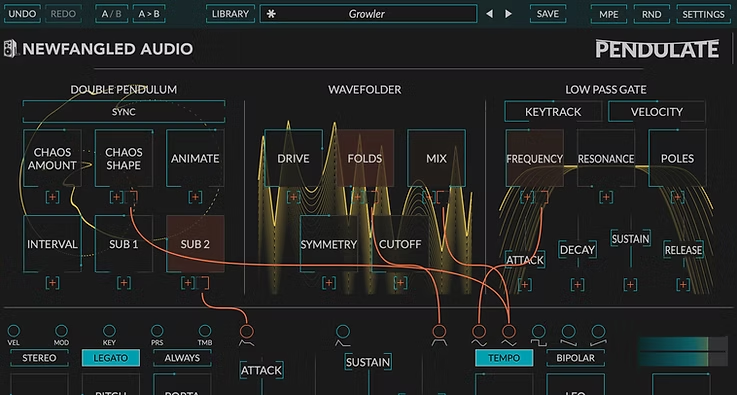Select the TMB timbre source circle
The image size is (737, 395).
(204, 331)
